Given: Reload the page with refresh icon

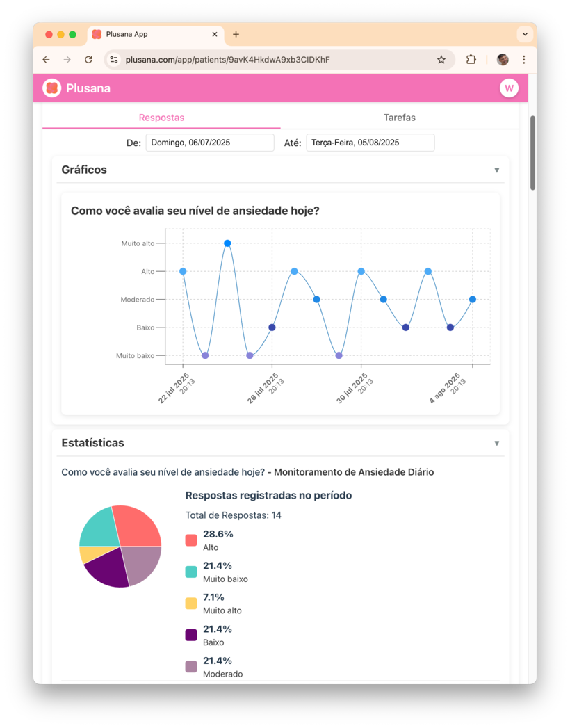Looking at the screenshot, I should coord(88,60).
